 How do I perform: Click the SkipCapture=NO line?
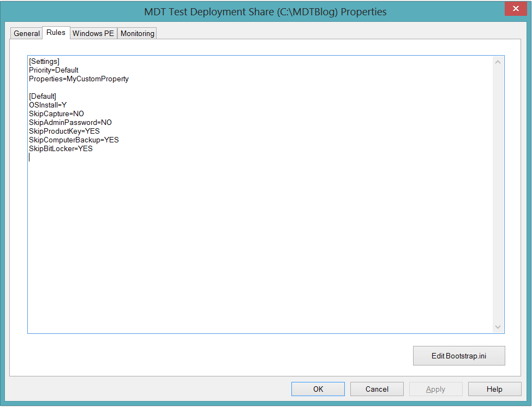[x=56, y=113]
